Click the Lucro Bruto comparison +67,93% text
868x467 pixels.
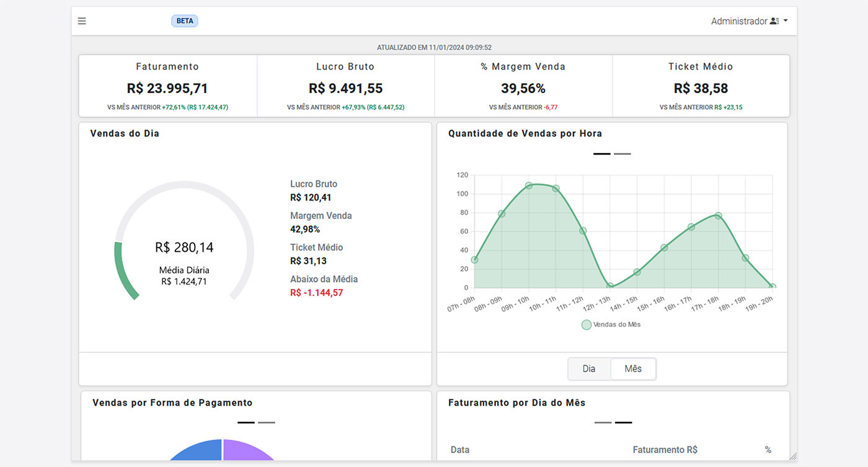point(345,107)
